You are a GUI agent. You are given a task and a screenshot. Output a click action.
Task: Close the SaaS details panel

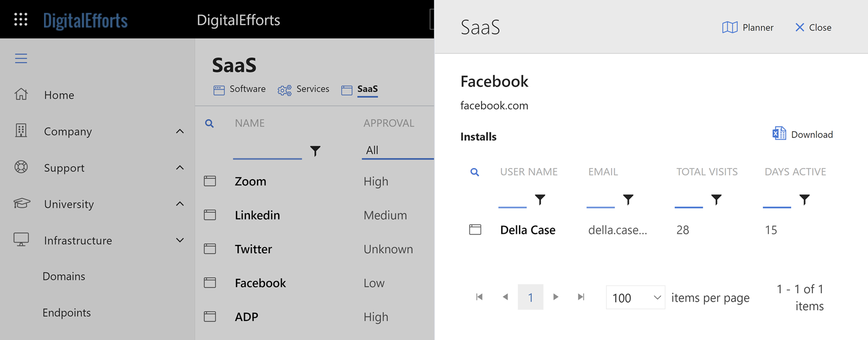813,27
